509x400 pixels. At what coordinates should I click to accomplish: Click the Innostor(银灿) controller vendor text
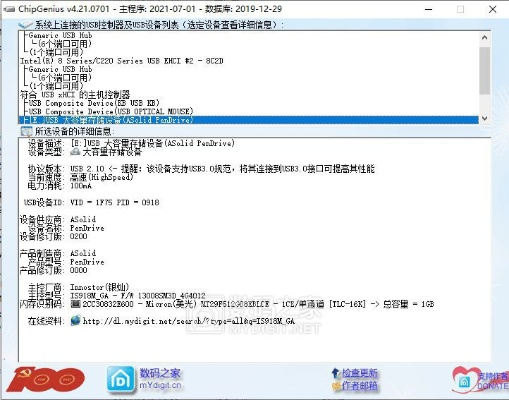(x=99, y=287)
